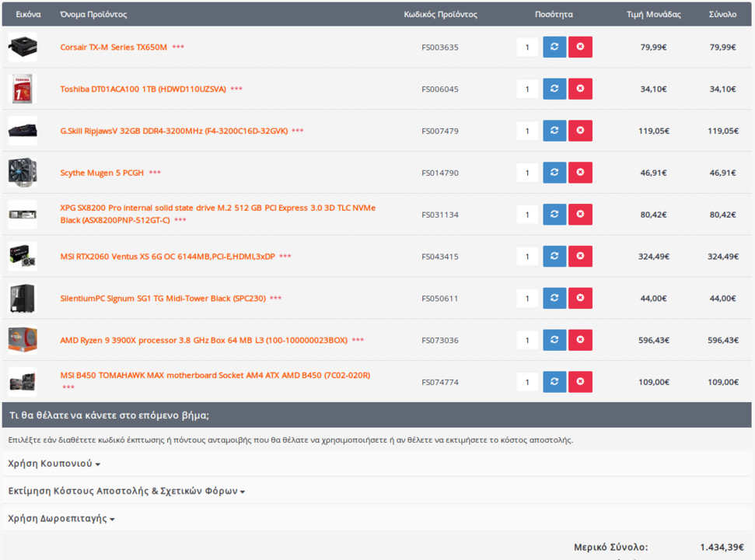Open AMD Ryzen 9 3900X product link
This screenshot has height=560, width=755.
pos(204,341)
